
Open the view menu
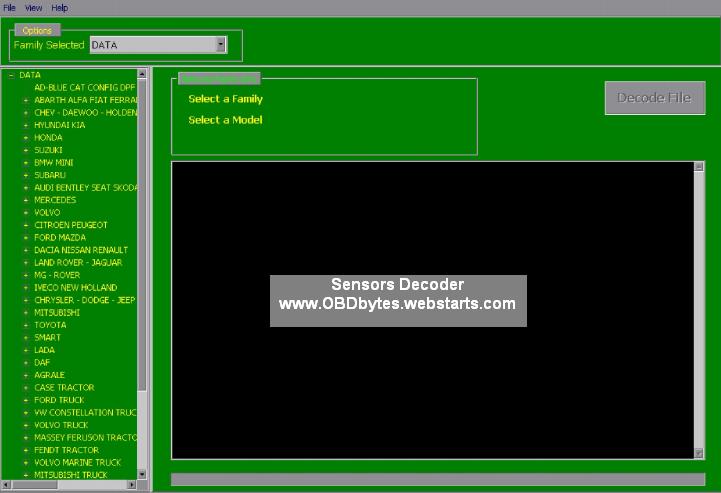(34, 7)
